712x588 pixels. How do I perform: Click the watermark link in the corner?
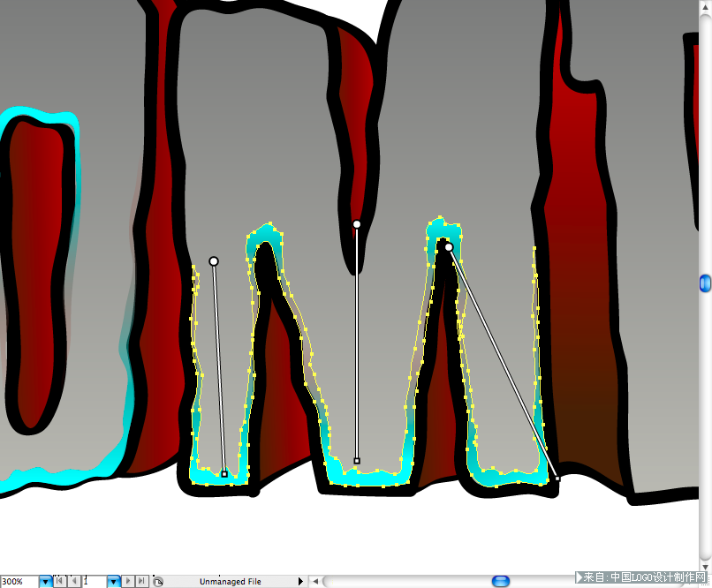[641, 577]
